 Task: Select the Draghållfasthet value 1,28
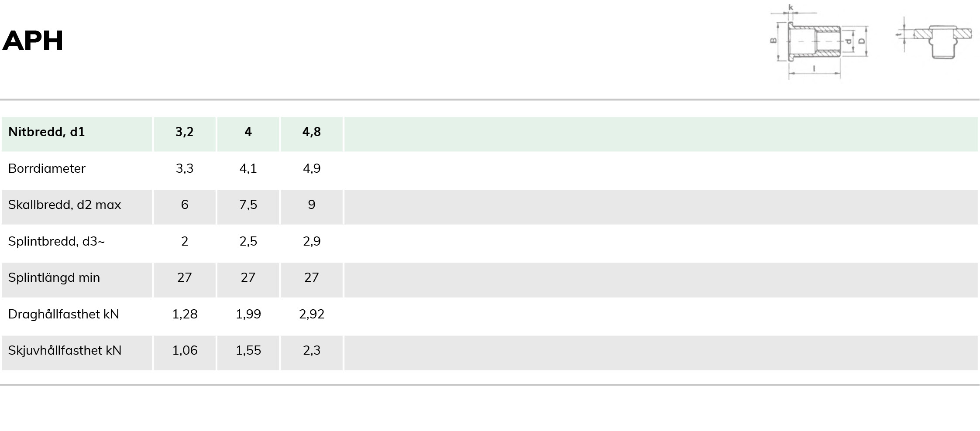point(185,314)
